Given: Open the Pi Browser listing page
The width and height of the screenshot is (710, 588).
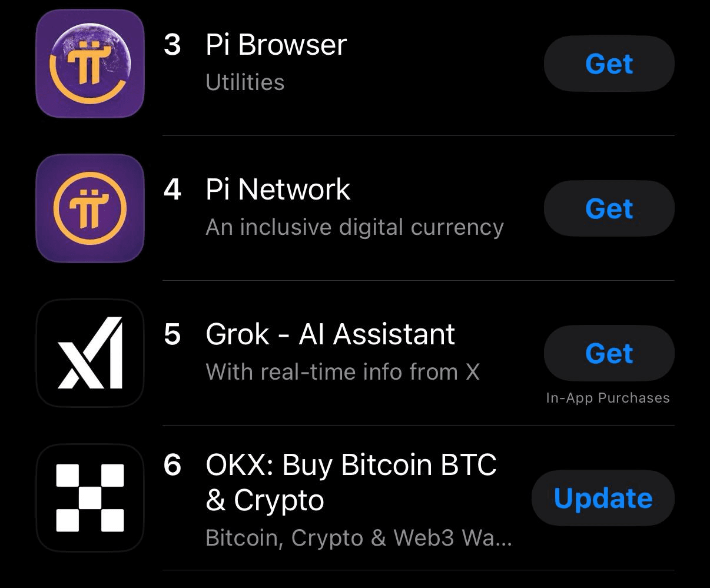Looking at the screenshot, I should (276, 44).
